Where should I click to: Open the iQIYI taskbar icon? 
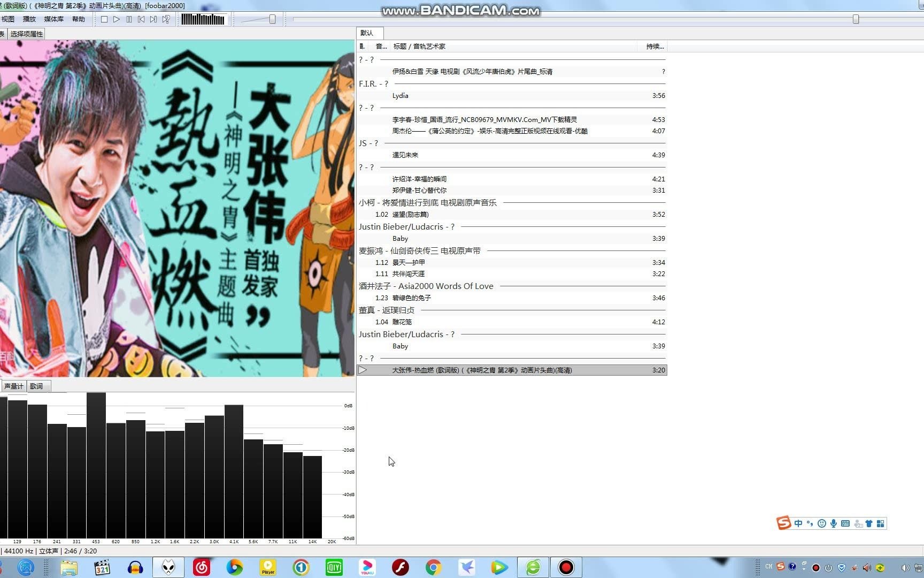click(334, 567)
